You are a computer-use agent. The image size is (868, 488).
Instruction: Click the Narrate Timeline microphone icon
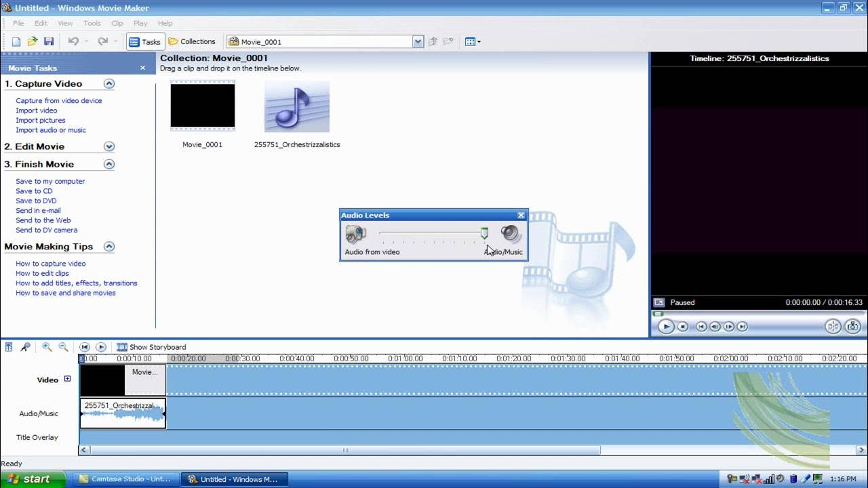coord(25,347)
